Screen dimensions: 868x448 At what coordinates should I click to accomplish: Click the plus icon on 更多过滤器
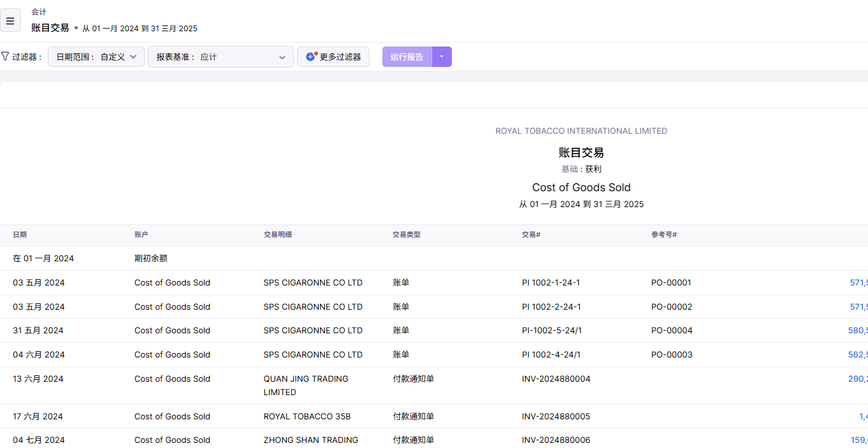[311, 57]
